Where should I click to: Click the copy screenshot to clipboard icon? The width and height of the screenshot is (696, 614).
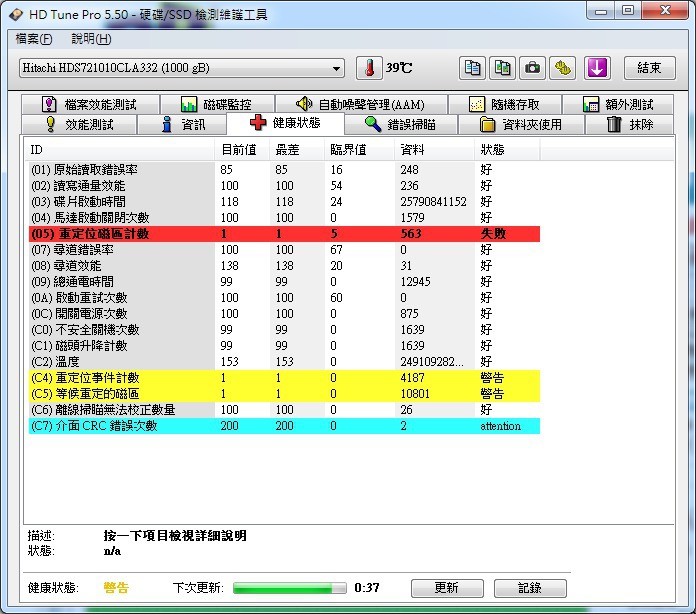coord(502,68)
